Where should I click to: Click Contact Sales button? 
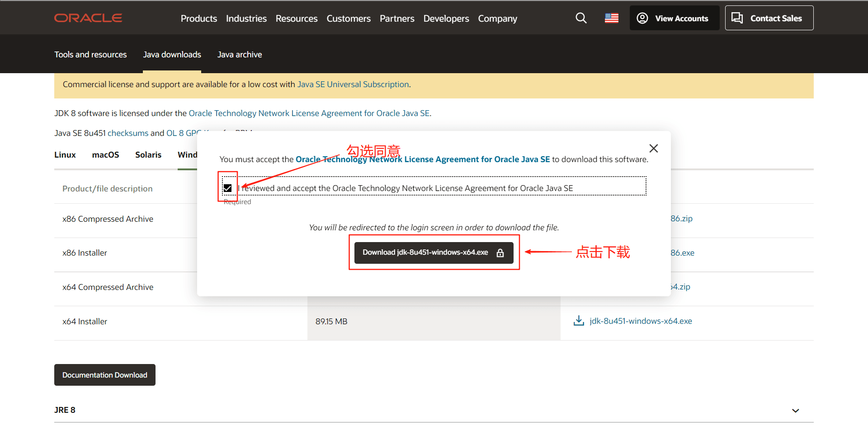769,18
